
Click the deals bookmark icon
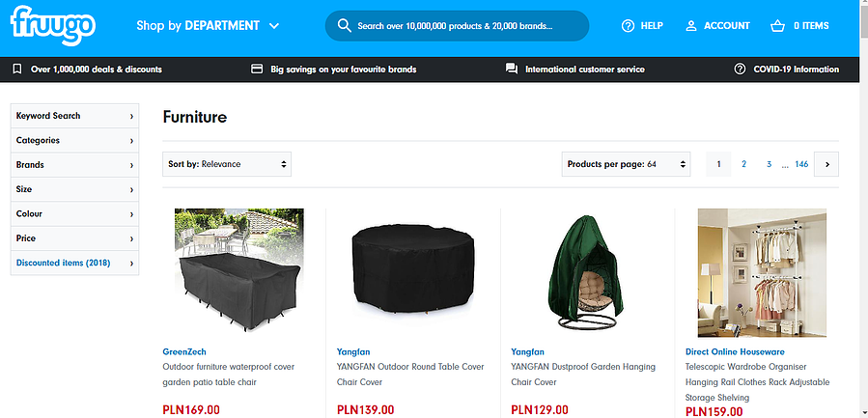17,70
